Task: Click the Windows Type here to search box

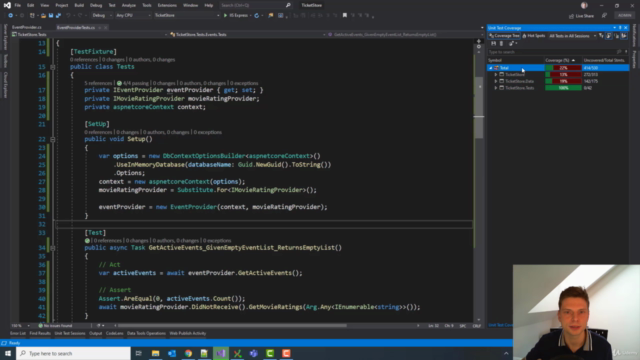Action: coord(73,353)
